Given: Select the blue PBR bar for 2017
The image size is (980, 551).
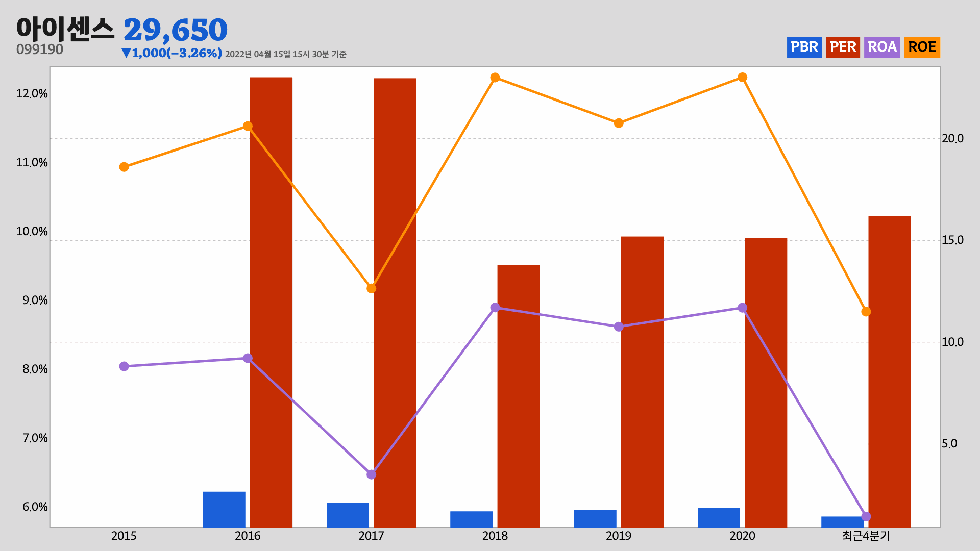Looking at the screenshot, I should coord(348,515).
